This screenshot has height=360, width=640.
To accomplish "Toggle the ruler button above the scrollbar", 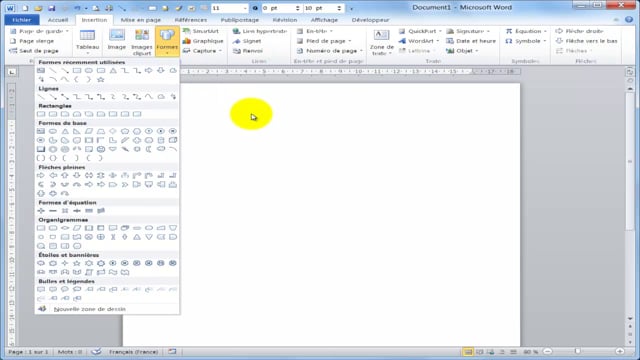I will click(630, 72).
